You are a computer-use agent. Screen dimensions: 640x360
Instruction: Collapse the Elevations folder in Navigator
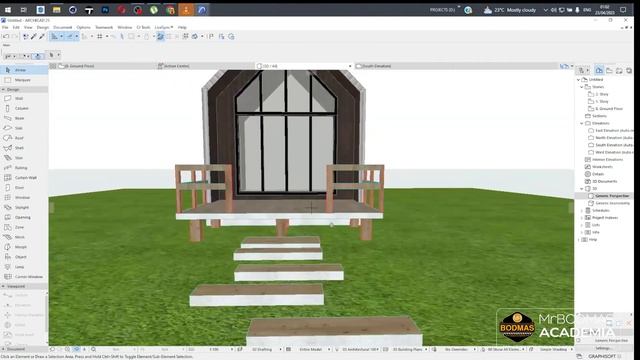pos(582,123)
